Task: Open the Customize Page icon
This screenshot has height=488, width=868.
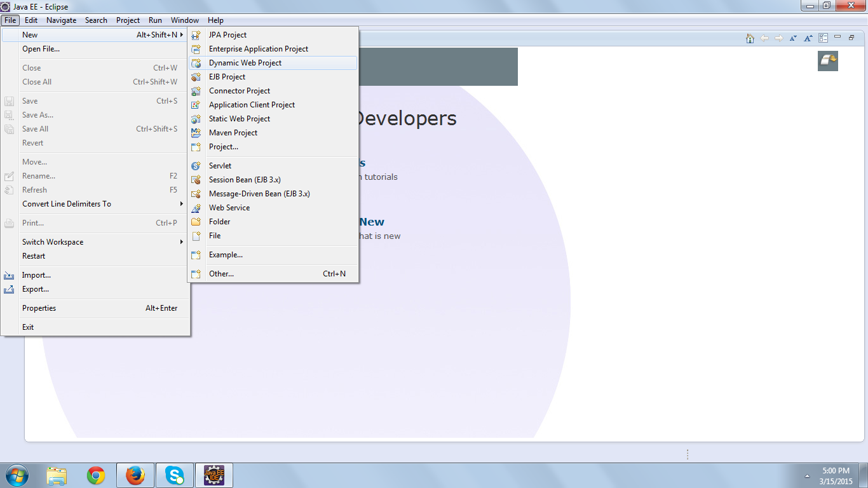Action: (x=824, y=38)
